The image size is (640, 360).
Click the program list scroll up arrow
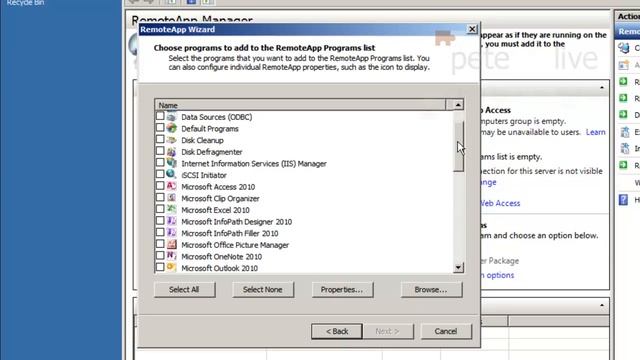pyautogui.click(x=458, y=105)
